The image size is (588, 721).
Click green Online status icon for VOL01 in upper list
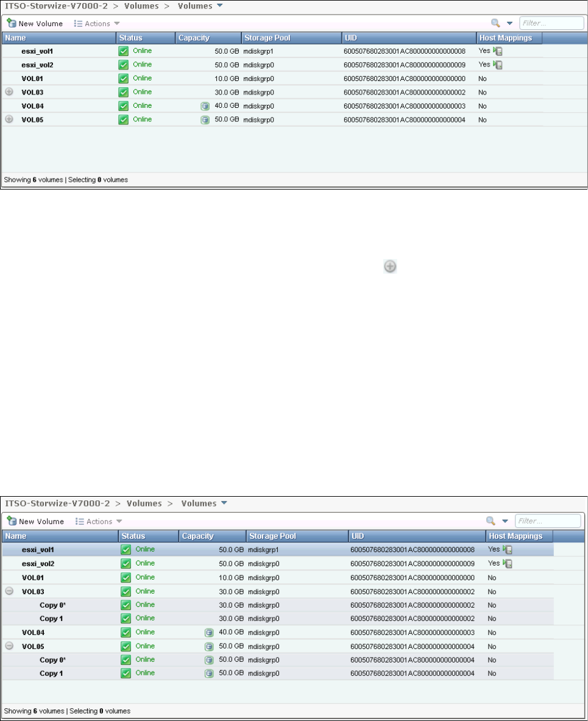(x=124, y=79)
